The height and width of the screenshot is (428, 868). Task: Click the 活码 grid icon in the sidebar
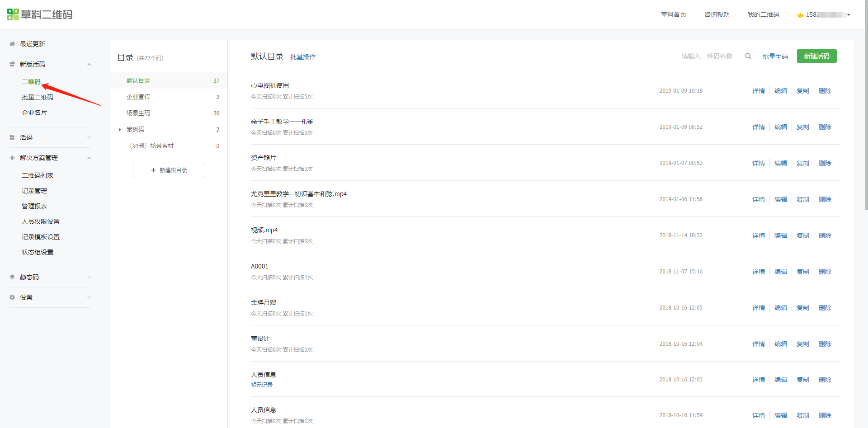[x=12, y=137]
